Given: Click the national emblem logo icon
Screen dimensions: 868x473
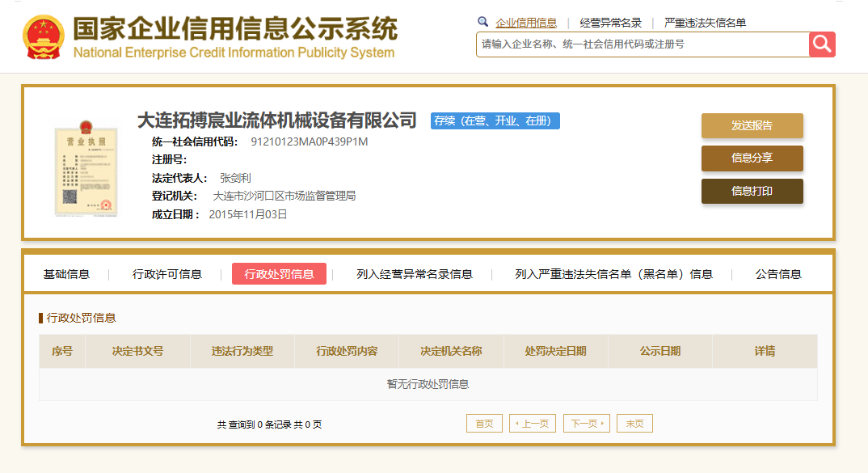Looking at the screenshot, I should pyautogui.click(x=43, y=37).
